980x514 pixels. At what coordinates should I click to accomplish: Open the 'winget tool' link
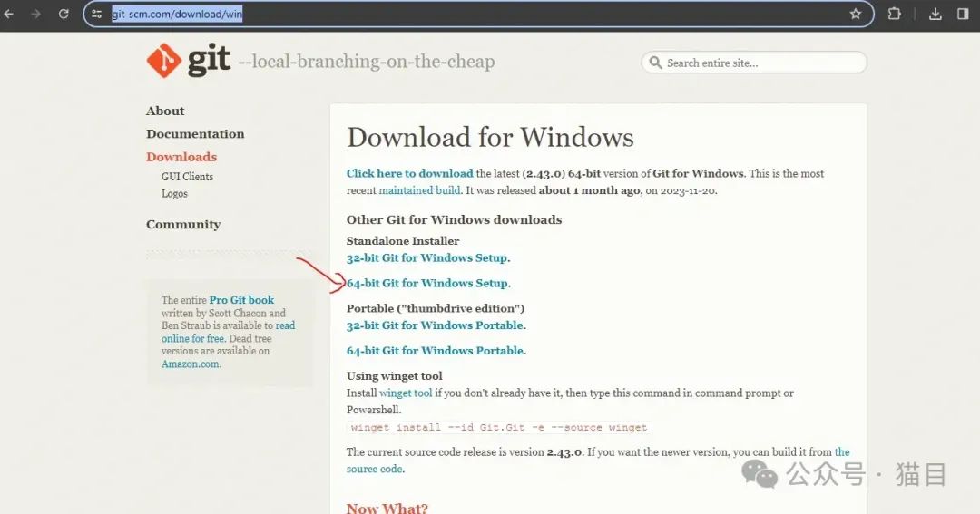click(406, 393)
